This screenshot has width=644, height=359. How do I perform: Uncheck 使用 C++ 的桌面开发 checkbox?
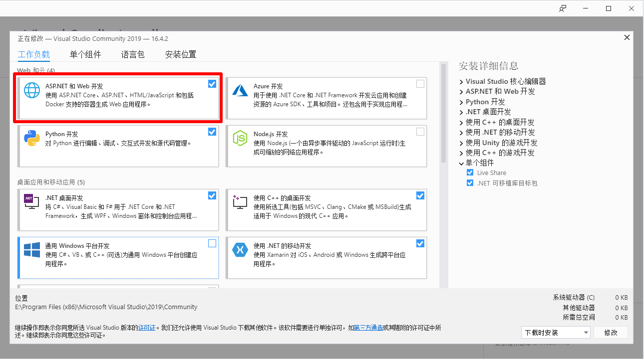pos(420,195)
